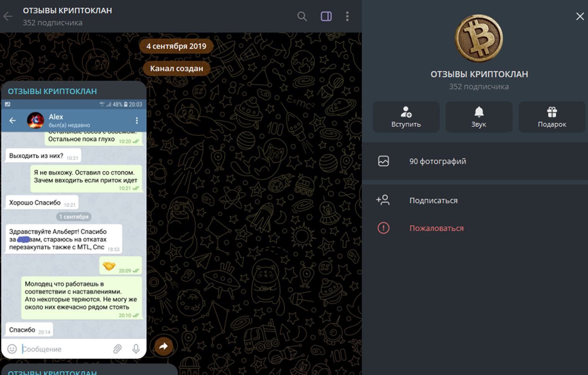This screenshot has height=375, width=588.
Task: Open the posted chat screenshot image
Action: tap(74, 228)
